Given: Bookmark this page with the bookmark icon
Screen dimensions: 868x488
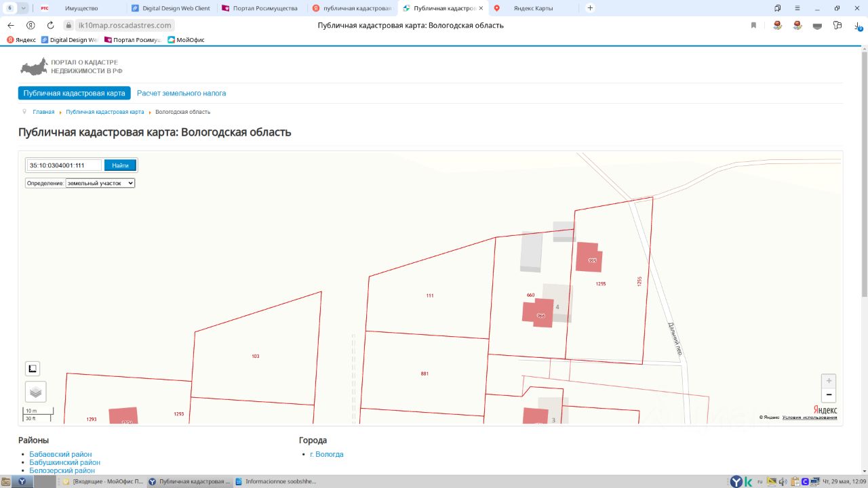Looking at the screenshot, I should click(753, 25).
